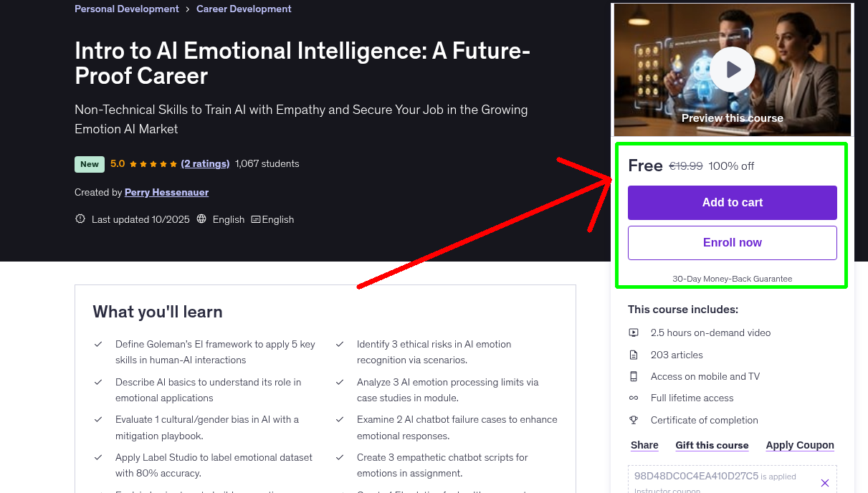Click the full lifetime access infinity icon
The width and height of the screenshot is (868, 493).
click(x=634, y=398)
